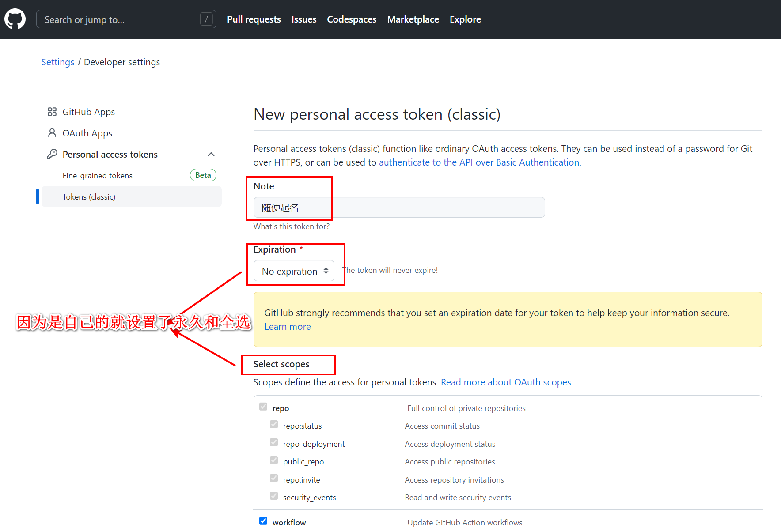Click 'Developer settings' breadcrumb text
781x532 pixels.
tap(122, 62)
